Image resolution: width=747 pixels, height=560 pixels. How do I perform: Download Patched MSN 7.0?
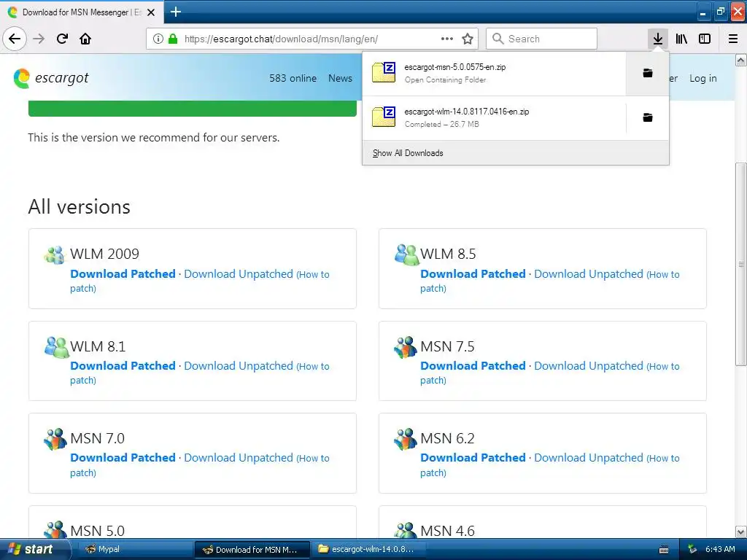point(123,458)
